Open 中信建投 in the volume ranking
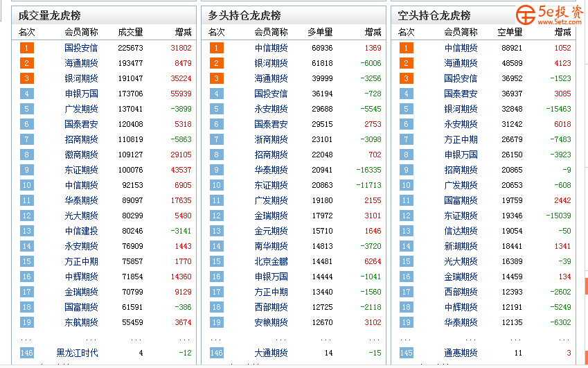588x368 pixels. click(x=81, y=231)
